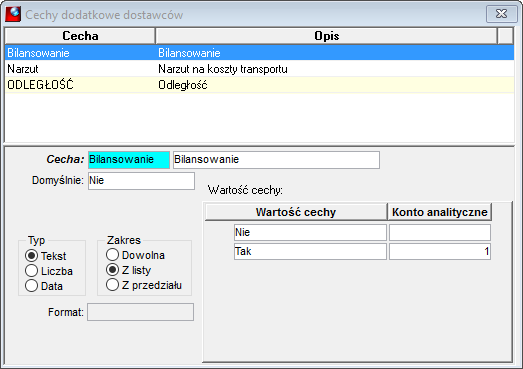Sort by the Cecha column header
Image resolution: width=523 pixels, height=369 pixels.
pos(80,36)
